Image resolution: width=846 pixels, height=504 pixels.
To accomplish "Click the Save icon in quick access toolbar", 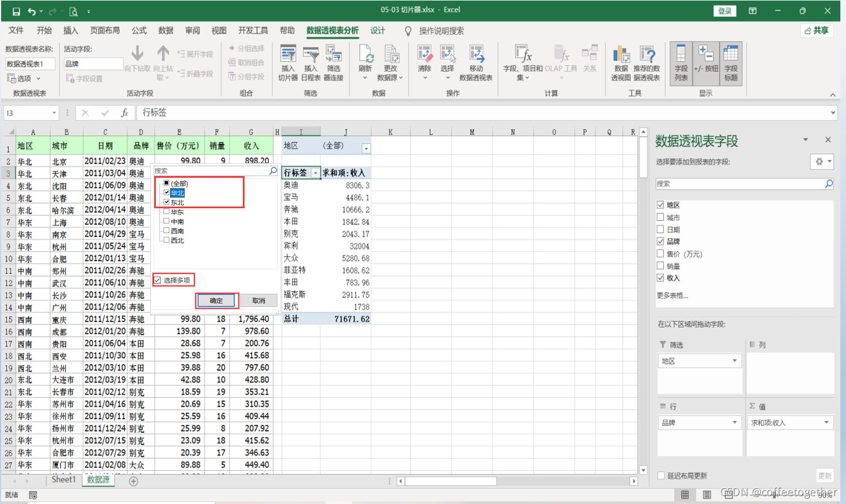I will coord(16,11).
